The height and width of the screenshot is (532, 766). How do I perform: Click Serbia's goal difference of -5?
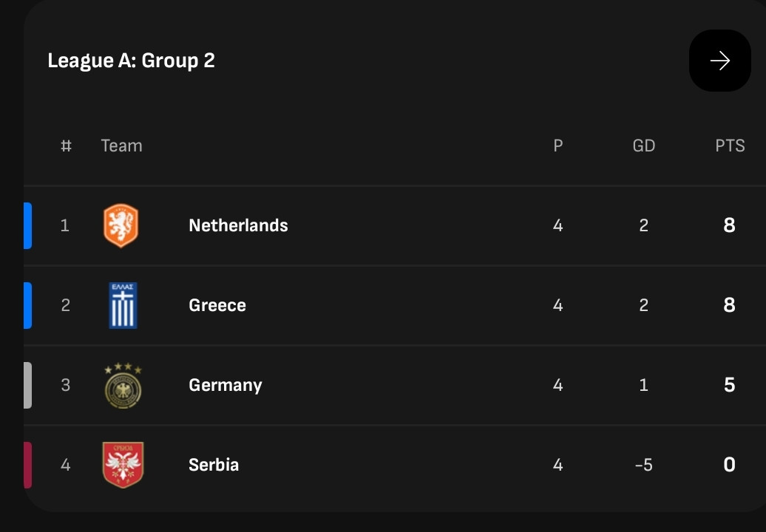[x=644, y=465]
